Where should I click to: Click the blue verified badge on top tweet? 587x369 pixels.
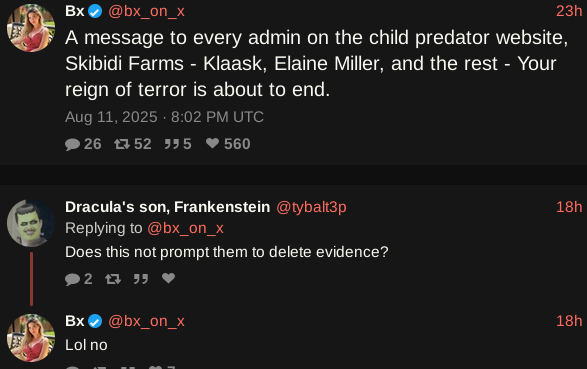pyautogui.click(x=95, y=11)
